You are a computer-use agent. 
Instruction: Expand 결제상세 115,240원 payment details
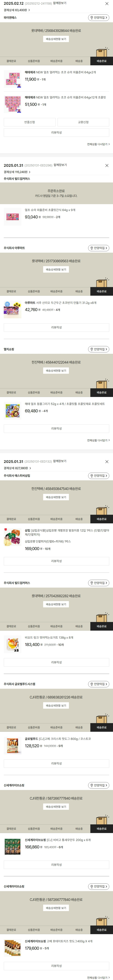pos(17,172)
